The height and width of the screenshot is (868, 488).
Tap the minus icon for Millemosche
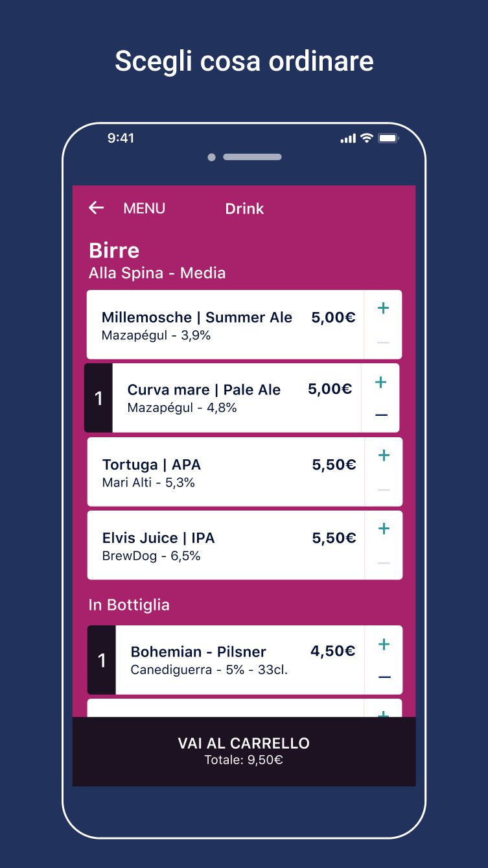pyautogui.click(x=383, y=342)
